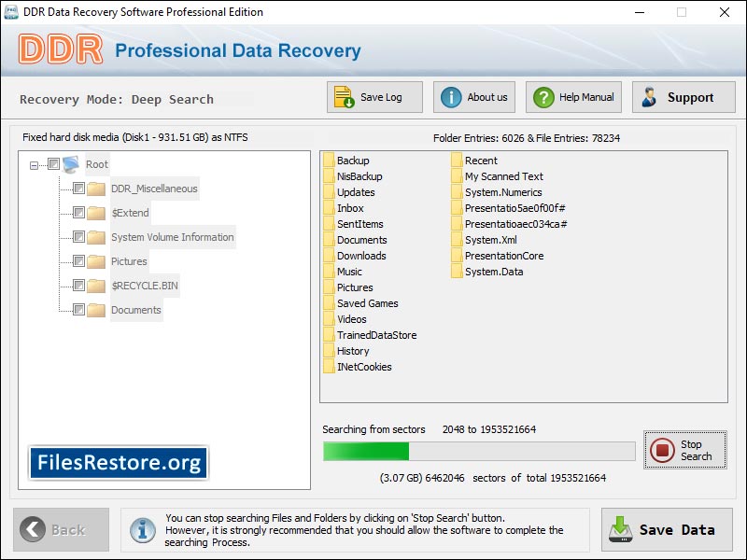Collapse the Root tree node
747x560 pixels.
33,164
